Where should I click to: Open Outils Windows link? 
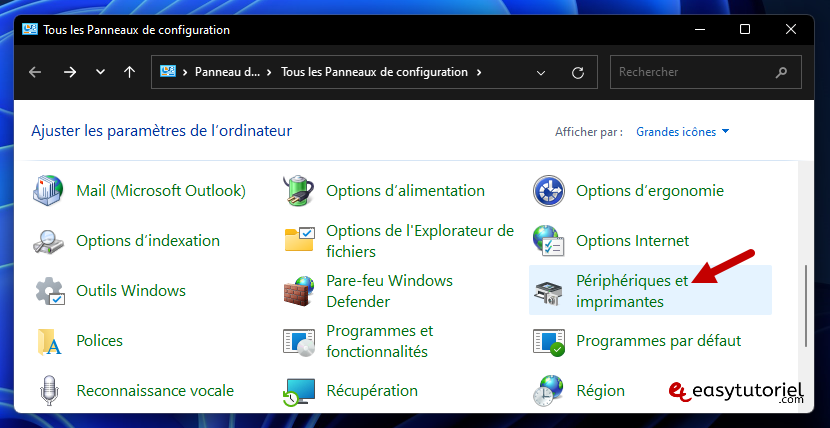pyautogui.click(x=131, y=290)
